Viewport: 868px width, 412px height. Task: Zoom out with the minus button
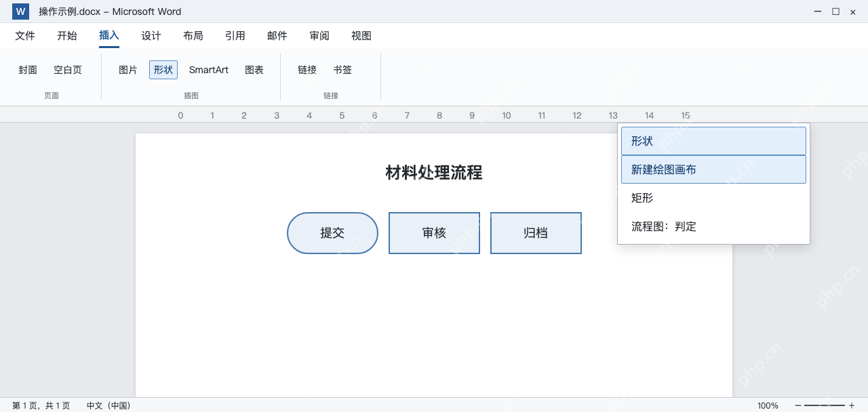tap(798, 405)
